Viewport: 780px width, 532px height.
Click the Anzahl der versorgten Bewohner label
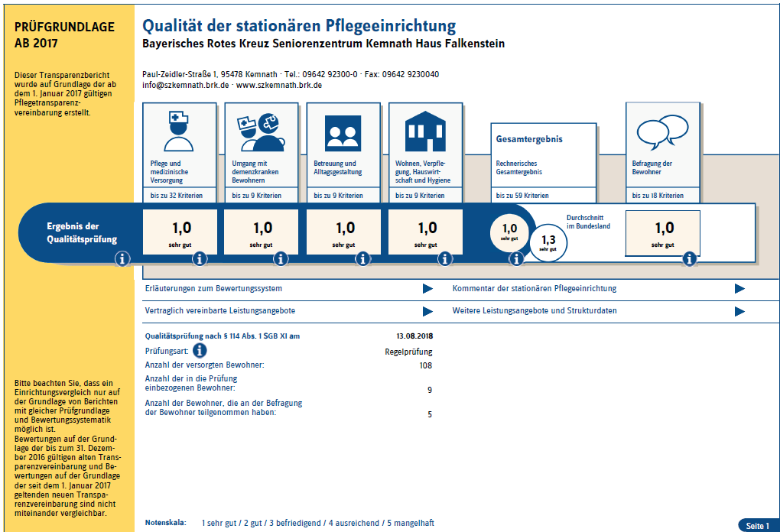click(x=204, y=365)
